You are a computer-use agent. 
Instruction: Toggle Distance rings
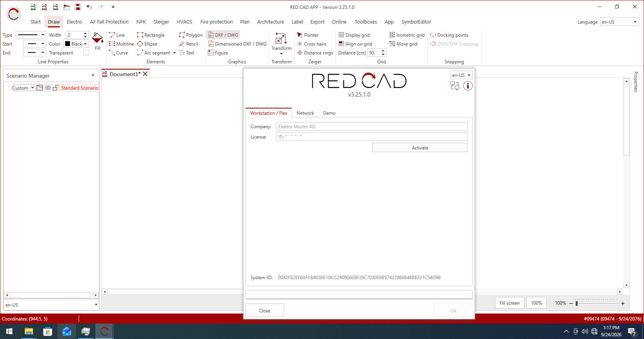(x=315, y=53)
